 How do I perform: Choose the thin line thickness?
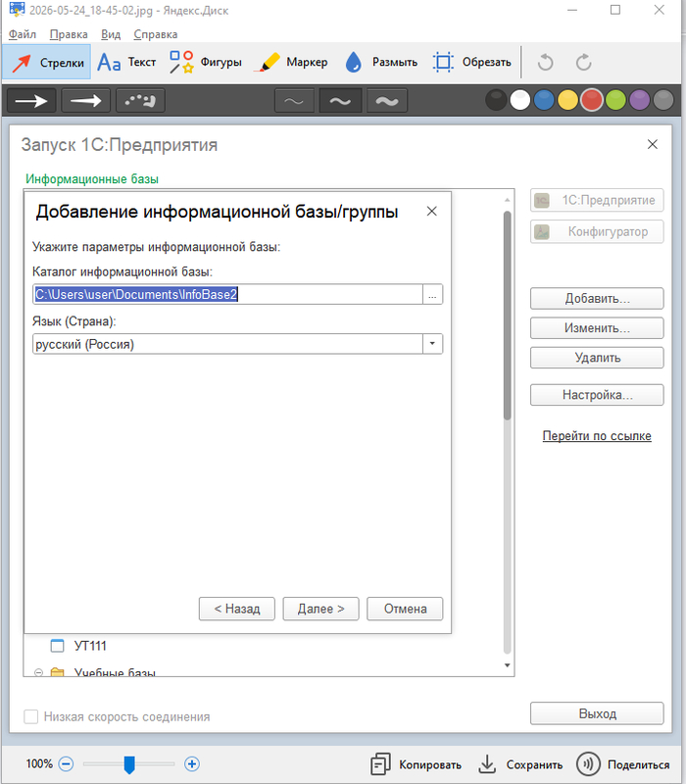click(x=294, y=101)
